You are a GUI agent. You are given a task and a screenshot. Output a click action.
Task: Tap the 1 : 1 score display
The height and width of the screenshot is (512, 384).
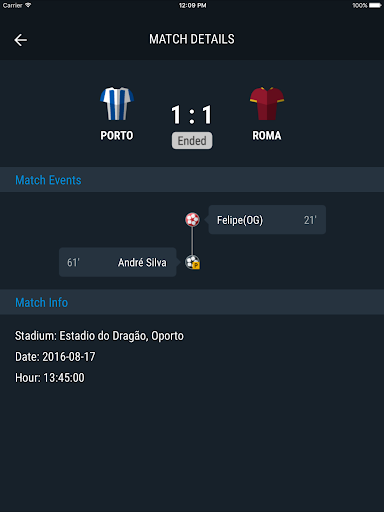(192, 115)
